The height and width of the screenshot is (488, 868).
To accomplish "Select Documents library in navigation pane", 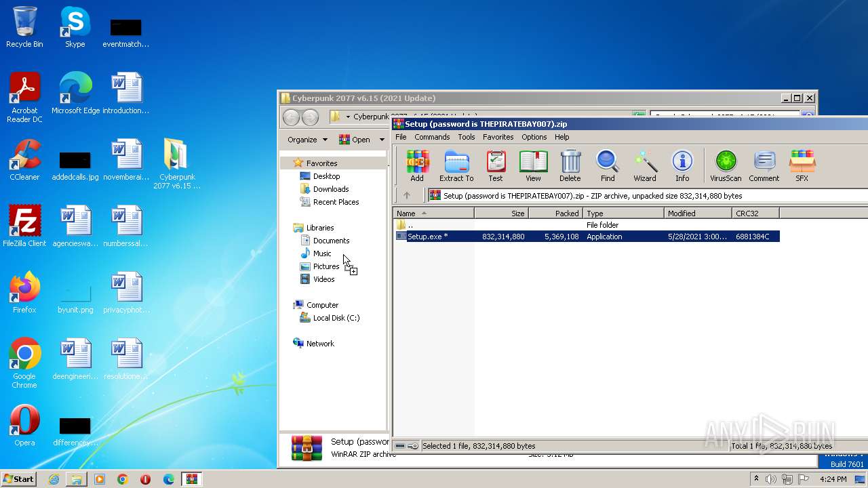I will click(x=331, y=241).
